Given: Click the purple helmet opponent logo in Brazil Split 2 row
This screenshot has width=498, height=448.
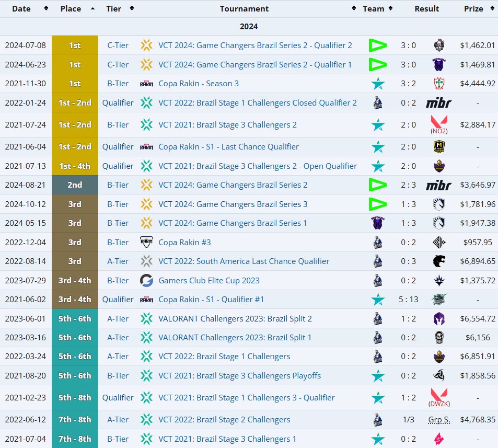Looking at the screenshot, I should pos(439,319).
